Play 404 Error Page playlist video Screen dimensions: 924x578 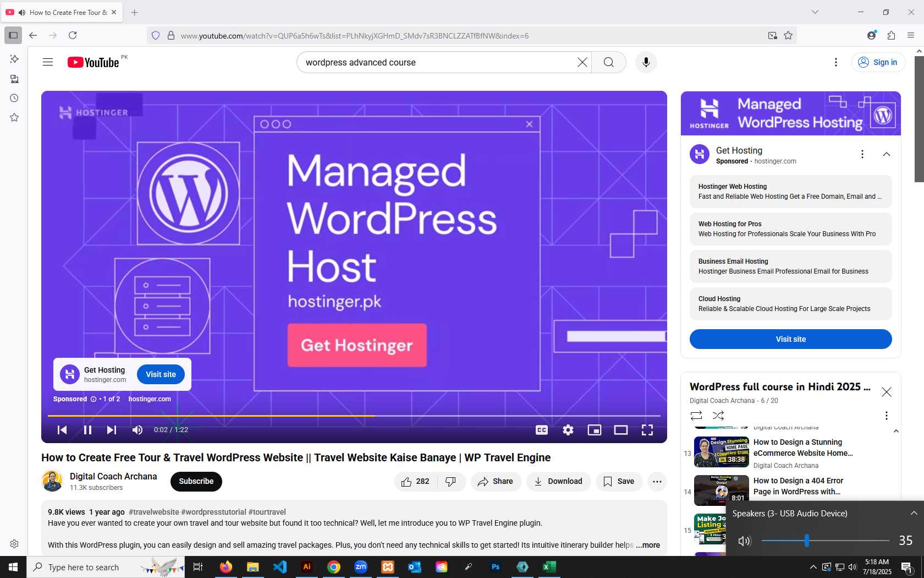[787, 489]
